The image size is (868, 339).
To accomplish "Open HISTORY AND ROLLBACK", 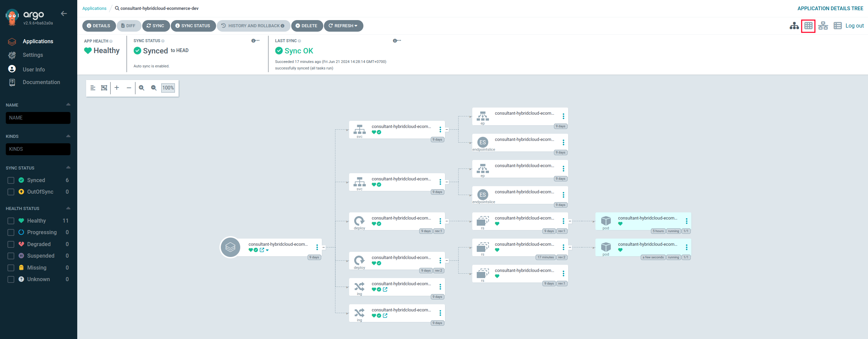I will [253, 26].
